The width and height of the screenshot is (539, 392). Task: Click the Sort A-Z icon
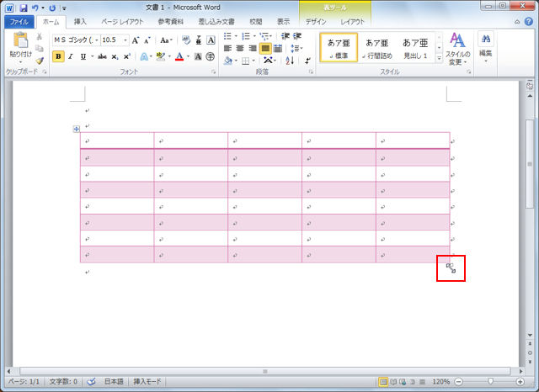coord(290,61)
